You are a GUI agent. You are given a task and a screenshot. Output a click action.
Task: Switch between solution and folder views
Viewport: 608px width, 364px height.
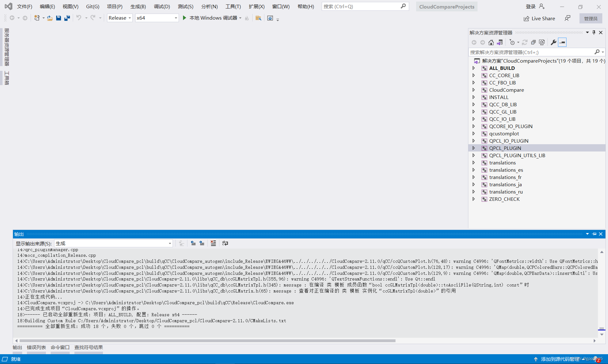500,42
